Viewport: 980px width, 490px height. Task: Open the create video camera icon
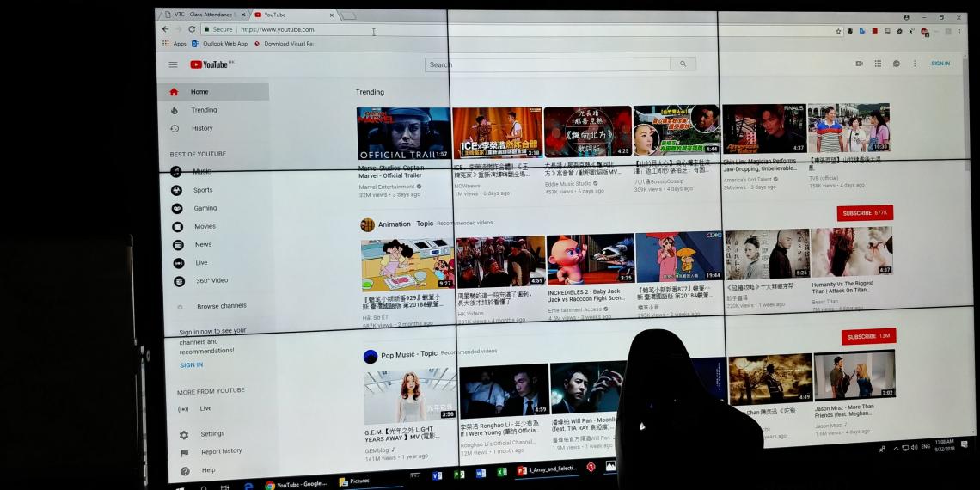coord(860,63)
